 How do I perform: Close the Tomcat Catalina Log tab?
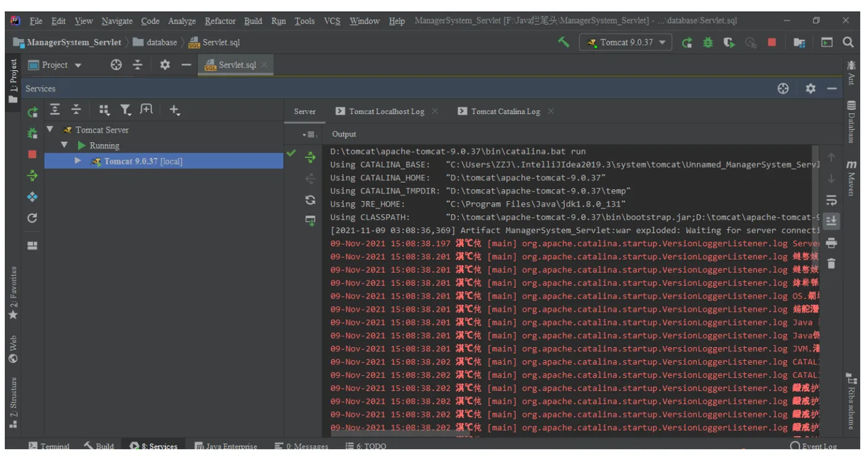click(551, 112)
